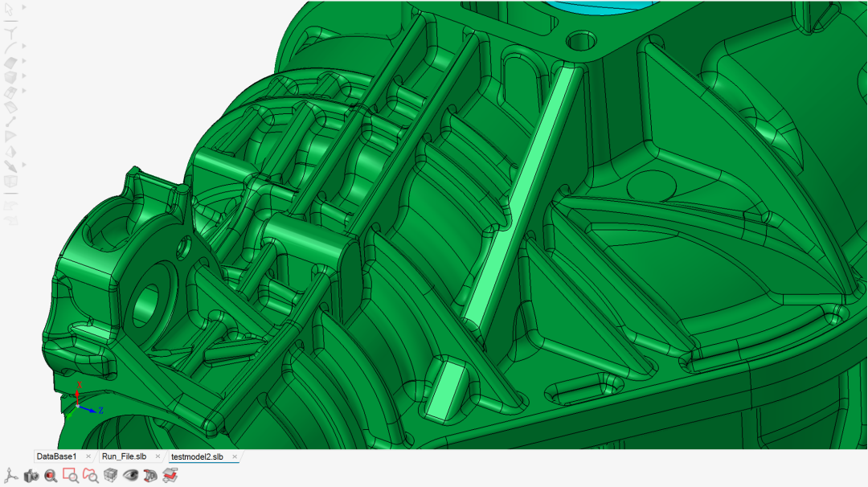Image resolution: width=868 pixels, height=487 pixels.
Task: Select the pyramid shape tool
Action: click(x=10, y=152)
